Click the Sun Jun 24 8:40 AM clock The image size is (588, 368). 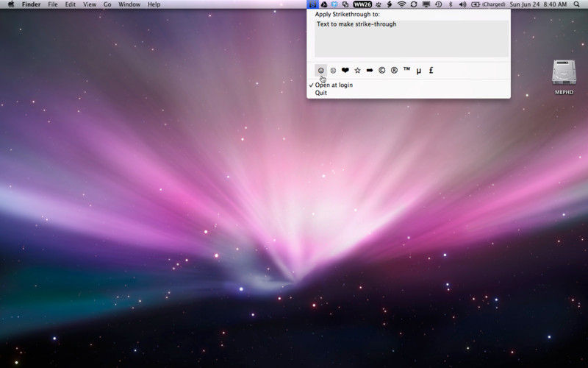tap(538, 4)
